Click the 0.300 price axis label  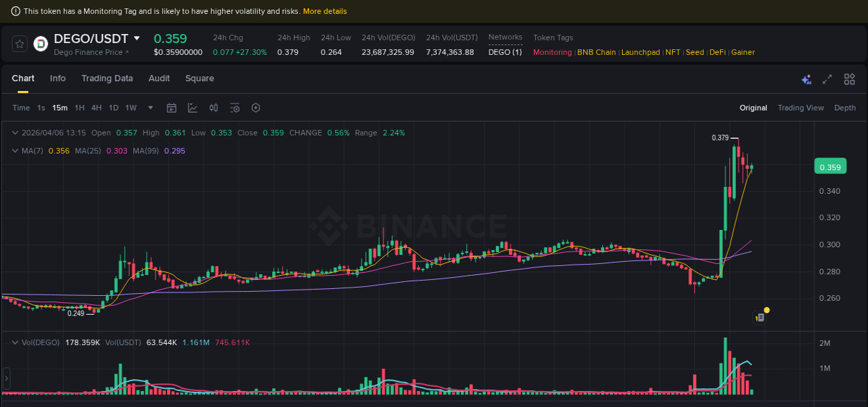(x=830, y=244)
